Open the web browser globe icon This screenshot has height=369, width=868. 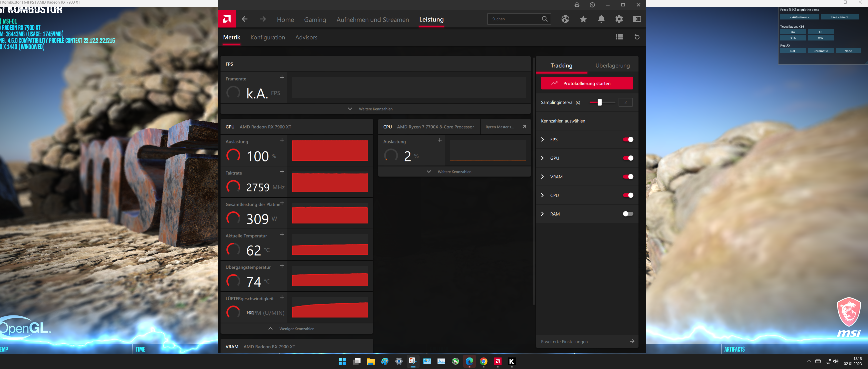[565, 19]
